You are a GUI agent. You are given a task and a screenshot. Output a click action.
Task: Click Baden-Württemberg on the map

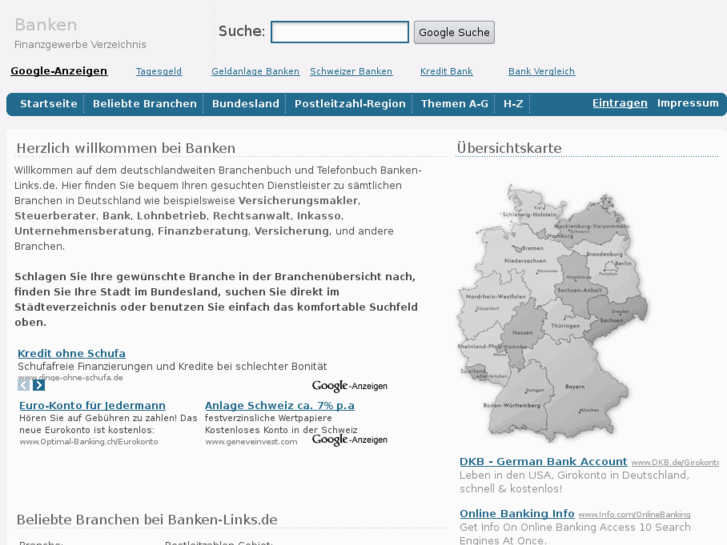pos(512,405)
